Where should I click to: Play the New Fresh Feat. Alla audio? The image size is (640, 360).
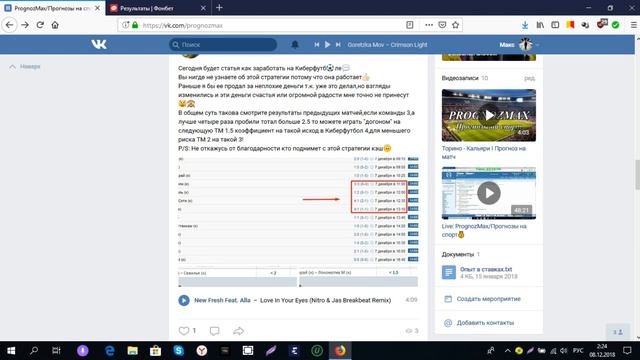pyautogui.click(x=184, y=300)
